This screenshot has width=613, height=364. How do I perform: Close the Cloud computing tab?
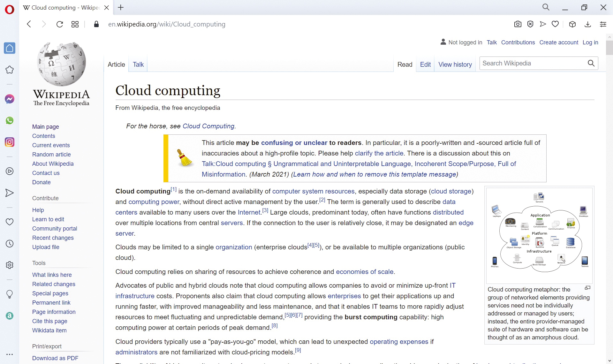tap(107, 8)
